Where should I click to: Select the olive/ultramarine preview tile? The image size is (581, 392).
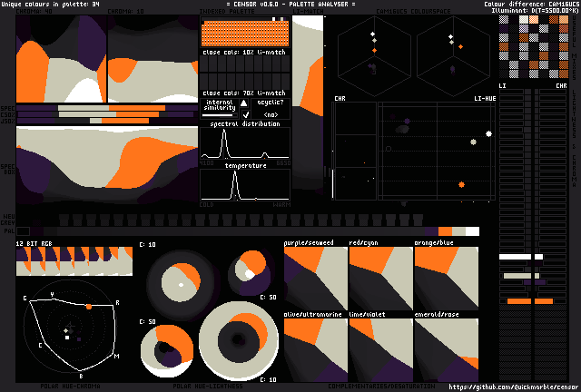[x=315, y=350]
